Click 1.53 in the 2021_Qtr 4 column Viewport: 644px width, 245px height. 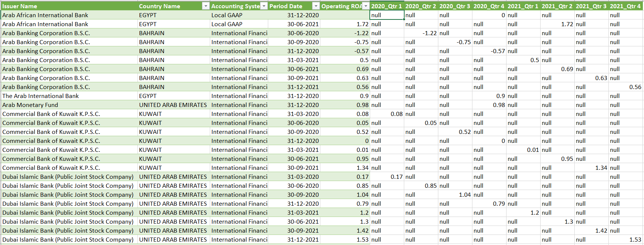pos(626,239)
